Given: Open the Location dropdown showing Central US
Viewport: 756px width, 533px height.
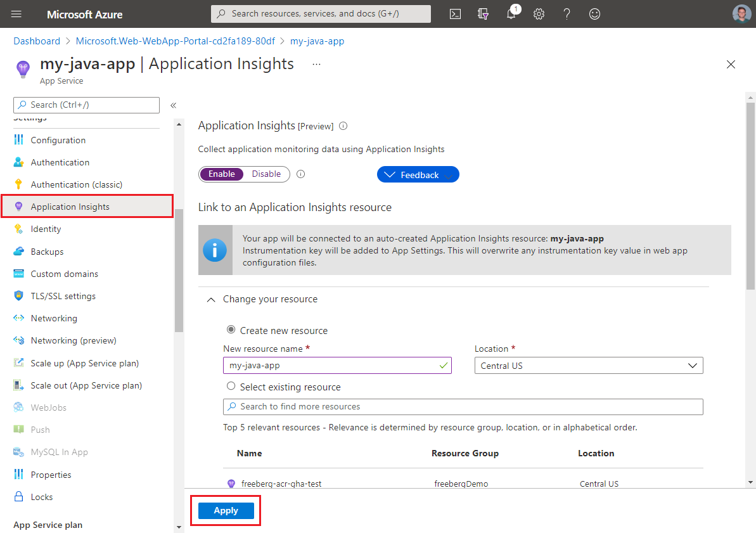Looking at the screenshot, I should 588,365.
